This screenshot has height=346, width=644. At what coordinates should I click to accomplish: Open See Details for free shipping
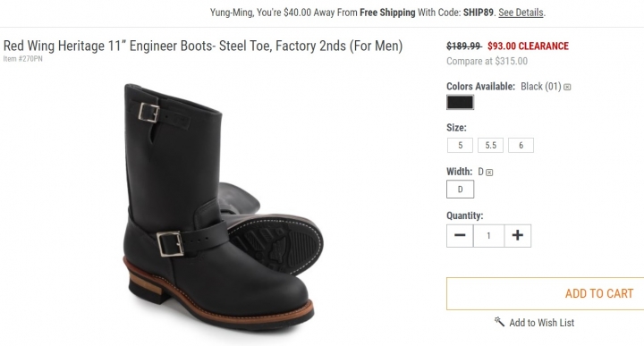[521, 13]
